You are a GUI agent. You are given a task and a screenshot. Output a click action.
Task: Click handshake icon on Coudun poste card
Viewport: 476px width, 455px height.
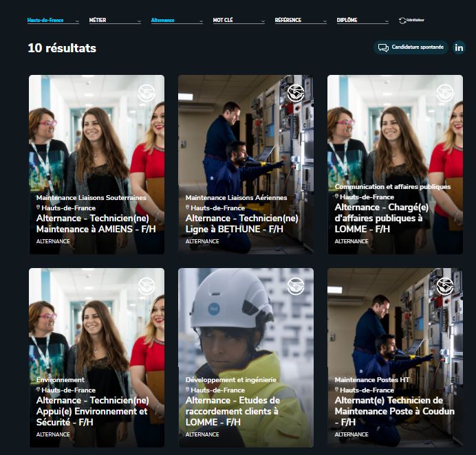coord(445,286)
